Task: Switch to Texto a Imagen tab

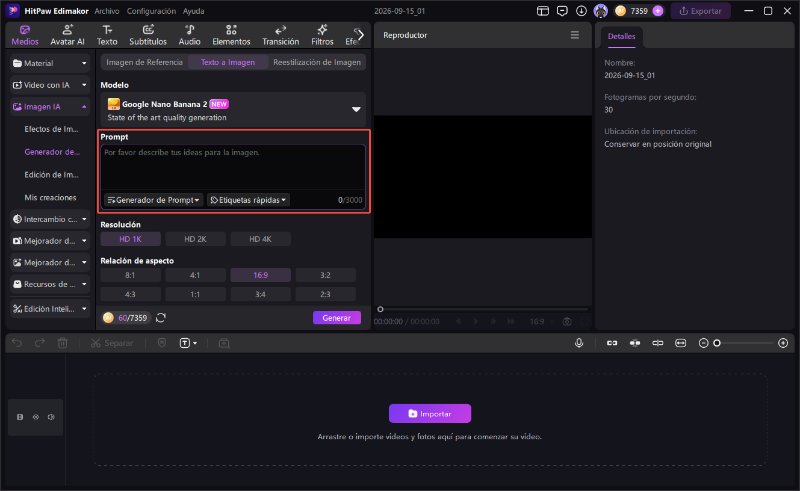Action: click(x=228, y=62)
